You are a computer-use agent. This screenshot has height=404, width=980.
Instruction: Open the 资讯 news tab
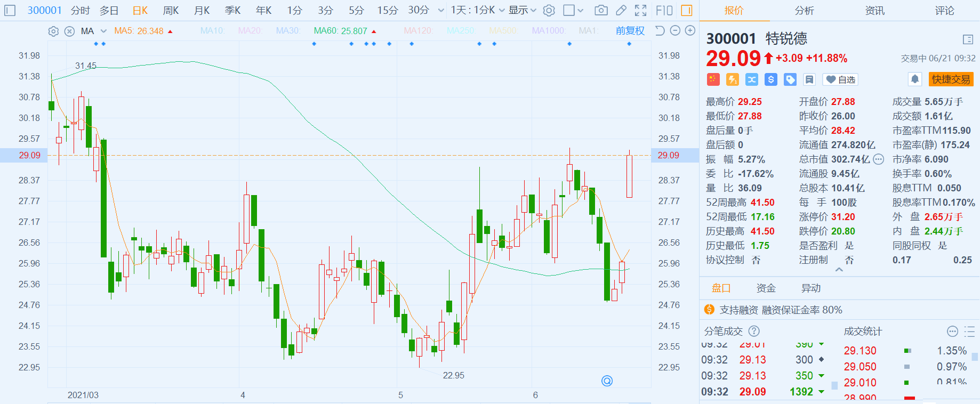click(874, 11)
